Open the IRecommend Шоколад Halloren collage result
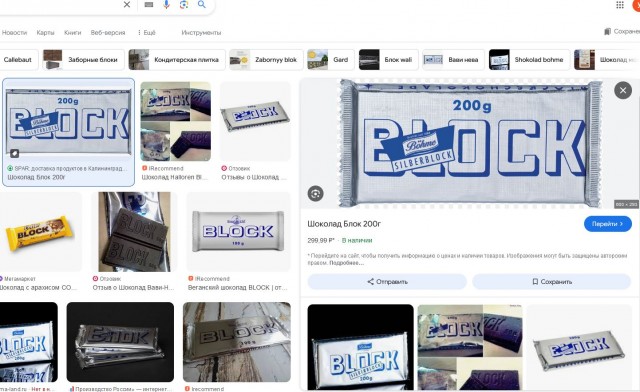 click(176, 121)
